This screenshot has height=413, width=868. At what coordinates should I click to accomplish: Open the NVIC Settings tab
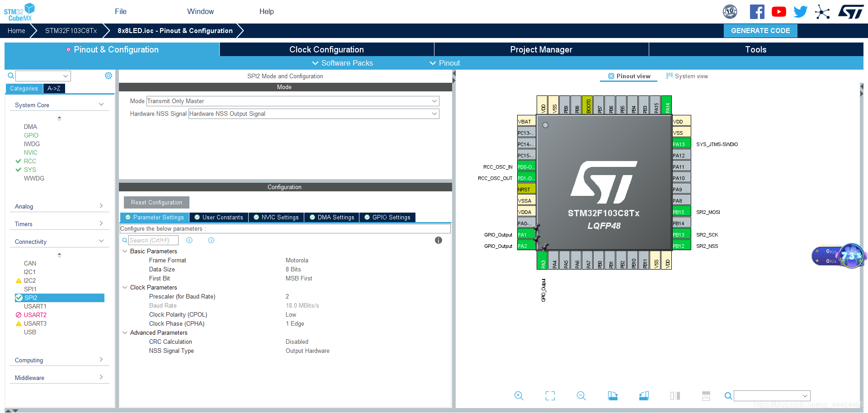tap(276, 217)
